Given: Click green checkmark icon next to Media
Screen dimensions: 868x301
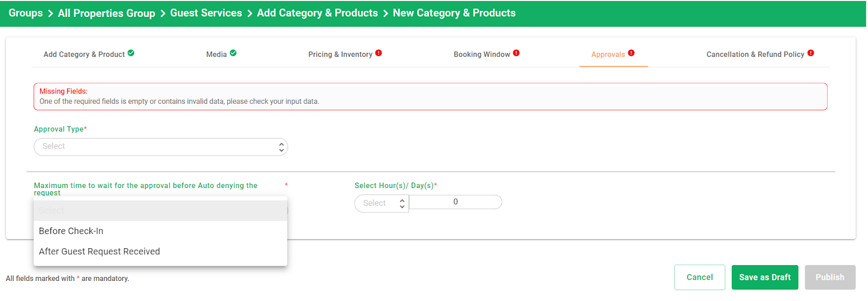Looking at the screenshot, I should 233,53.
